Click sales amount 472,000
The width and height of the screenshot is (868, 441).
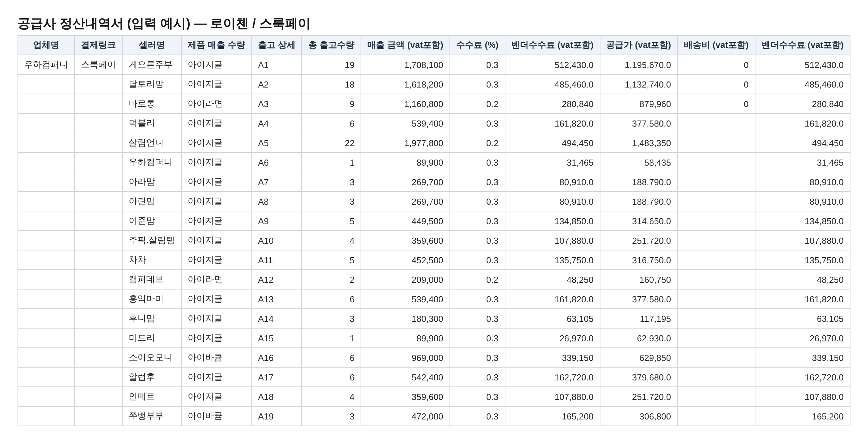click(405, 416)
